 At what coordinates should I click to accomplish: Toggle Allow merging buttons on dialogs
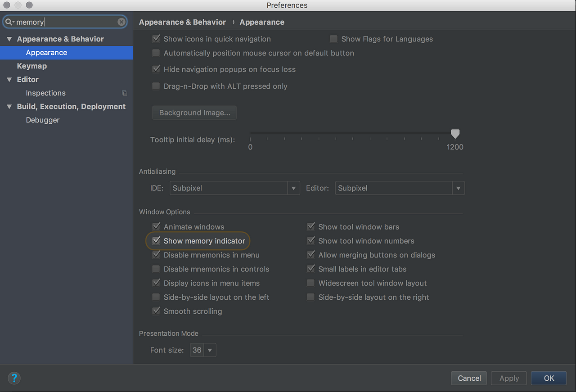click(x=310, y=255)
